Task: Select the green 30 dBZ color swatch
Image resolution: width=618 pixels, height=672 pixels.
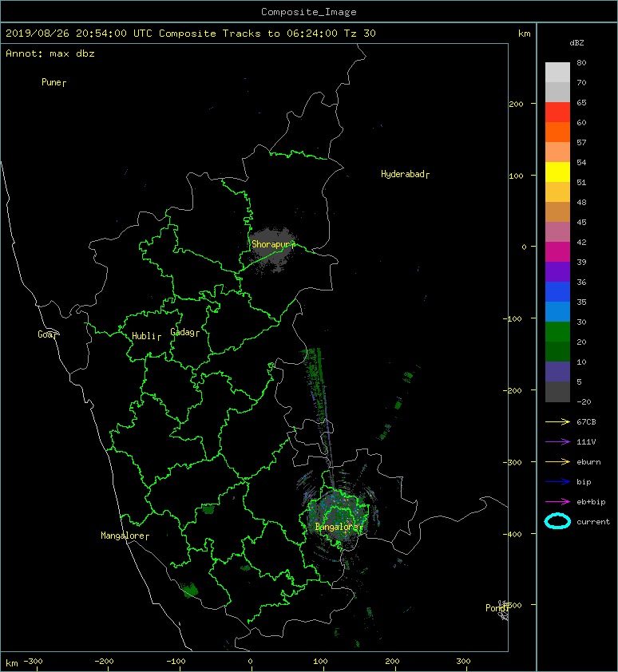Action: pyautogui.click(x=557, y=332)
